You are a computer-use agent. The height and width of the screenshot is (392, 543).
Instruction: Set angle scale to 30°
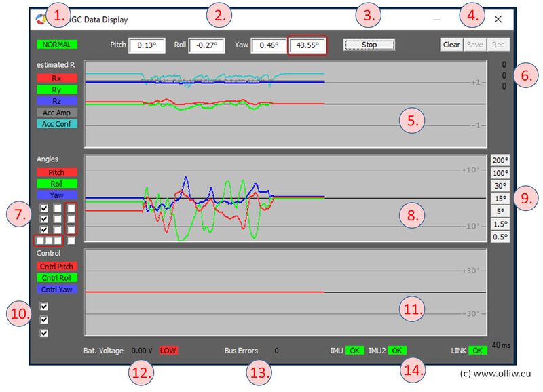[500, 186]
